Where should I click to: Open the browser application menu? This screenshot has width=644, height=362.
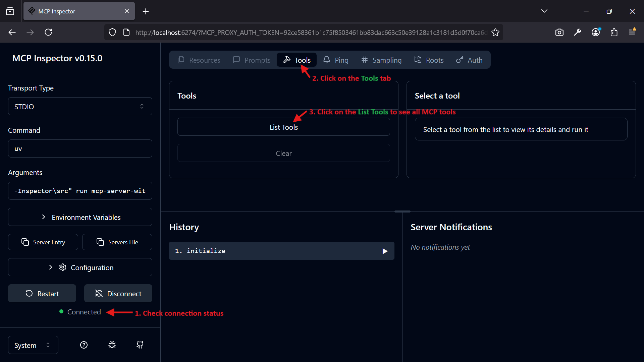click(632, 32)
